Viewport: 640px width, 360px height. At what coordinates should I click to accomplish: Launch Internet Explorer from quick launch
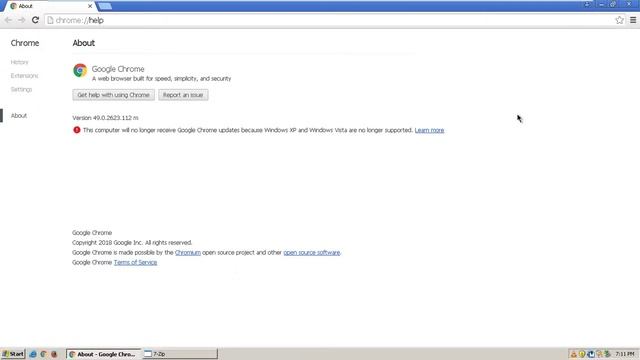[x=33, y=354]
